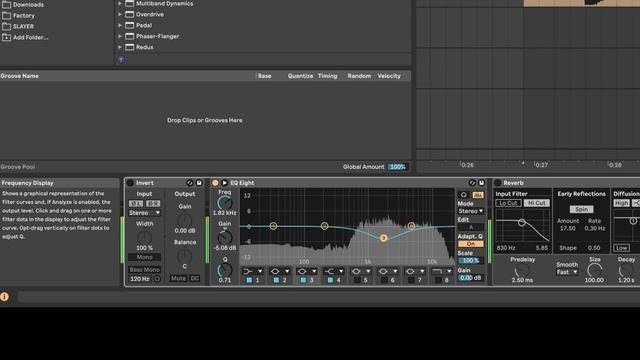
Task: Click the EQ output Gain 0.00 dB field
Action: point(470,278)
